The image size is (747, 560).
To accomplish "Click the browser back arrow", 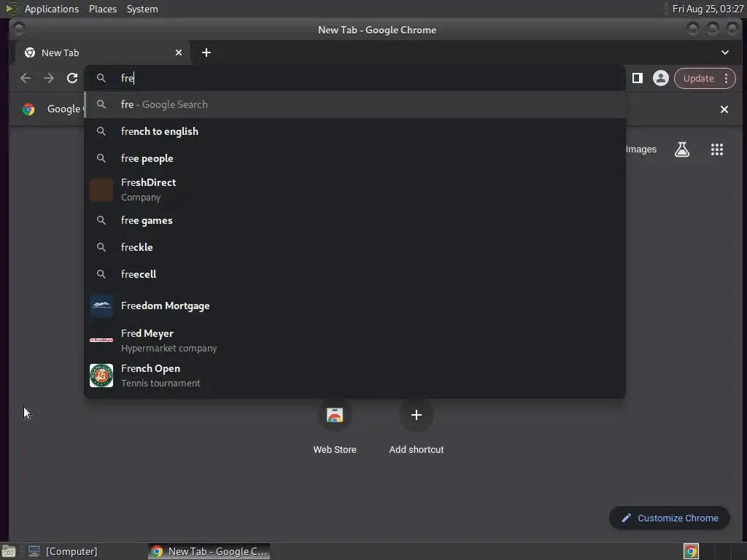I will point(26,78).
